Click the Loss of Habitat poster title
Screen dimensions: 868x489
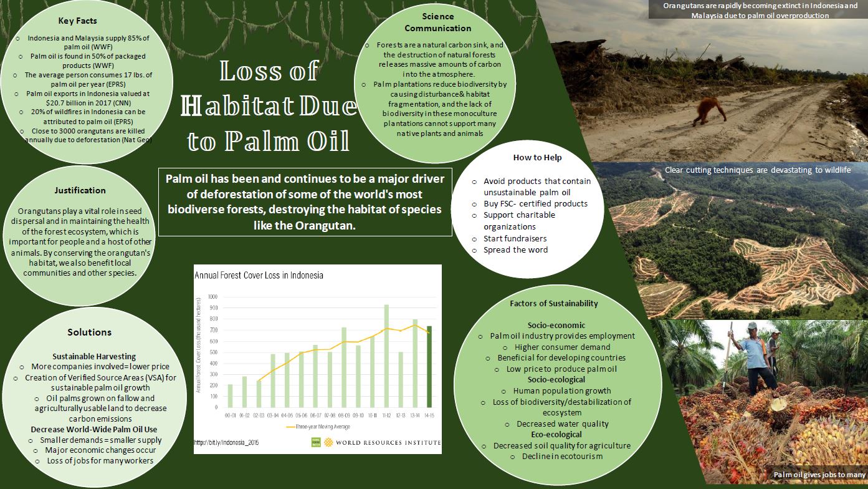(x=268, y=106)
